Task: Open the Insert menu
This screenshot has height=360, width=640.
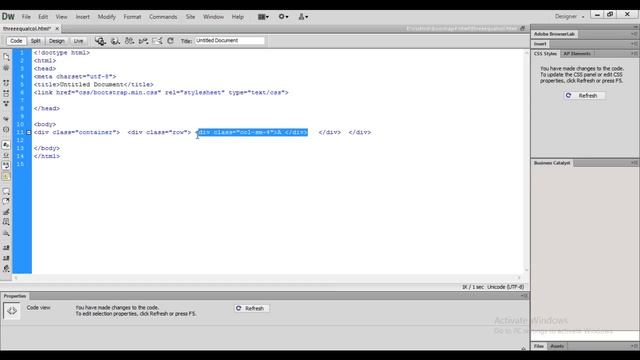Action: pos(82,17)
